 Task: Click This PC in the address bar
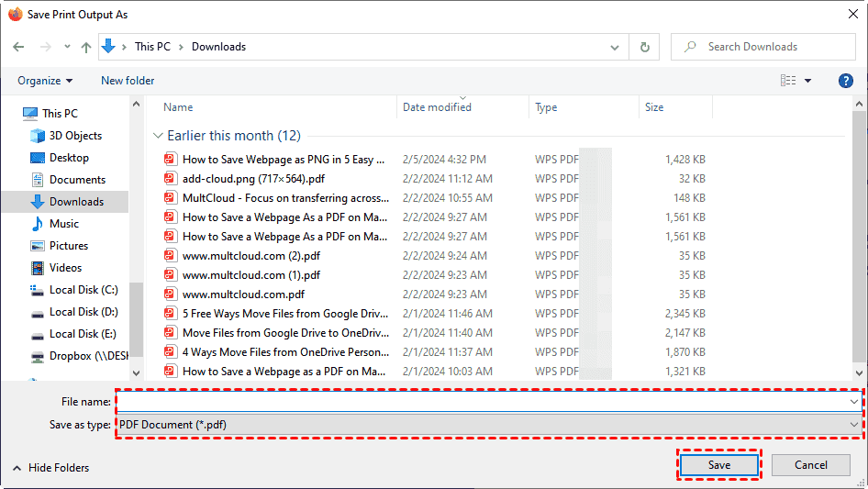click(x=152, y=47)
